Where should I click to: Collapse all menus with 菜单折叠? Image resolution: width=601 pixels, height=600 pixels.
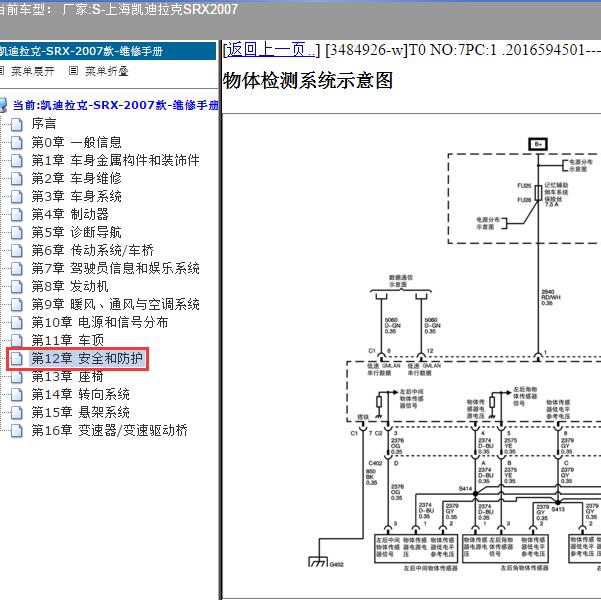(107, 71)
